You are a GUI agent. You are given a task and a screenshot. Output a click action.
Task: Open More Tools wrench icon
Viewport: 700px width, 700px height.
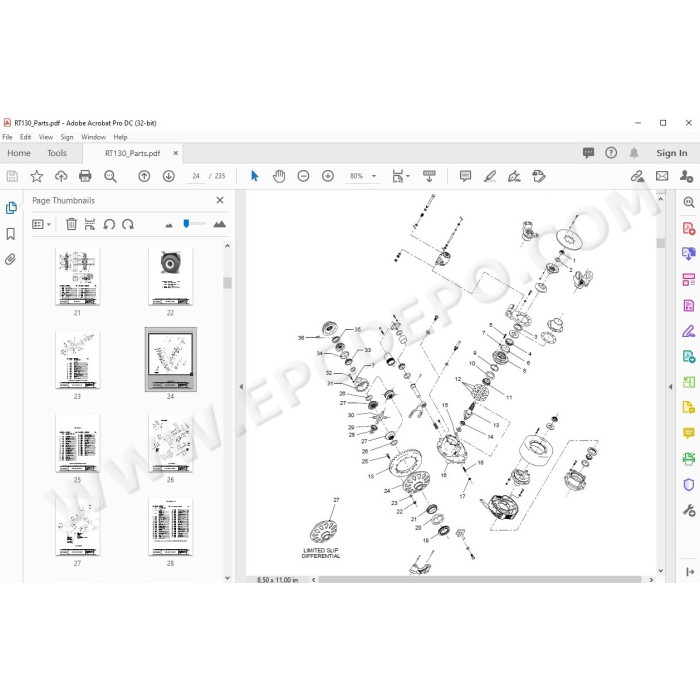point(688,510)
